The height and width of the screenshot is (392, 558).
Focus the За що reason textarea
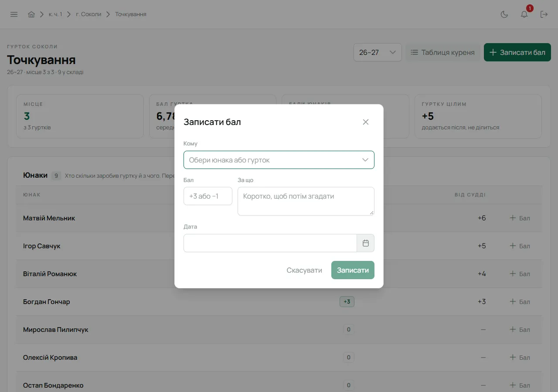coord(306,201)
